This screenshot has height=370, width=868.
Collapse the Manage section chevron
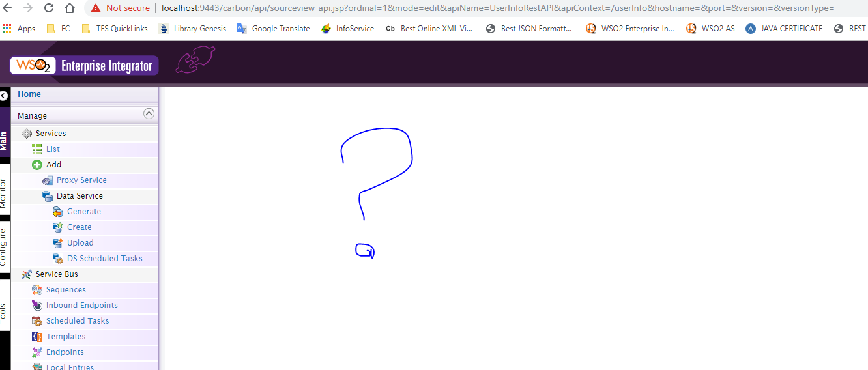pyautogui.click(x=149, y=113)
